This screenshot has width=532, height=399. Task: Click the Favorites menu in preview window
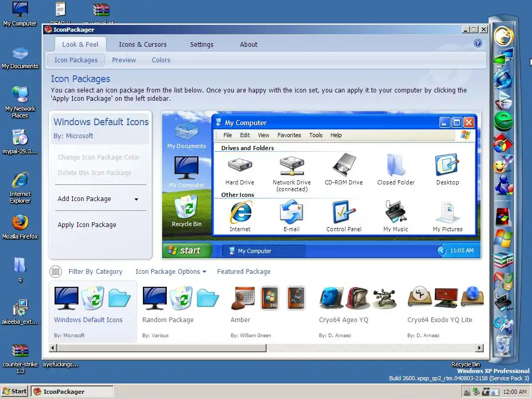(x=289, y=135)
